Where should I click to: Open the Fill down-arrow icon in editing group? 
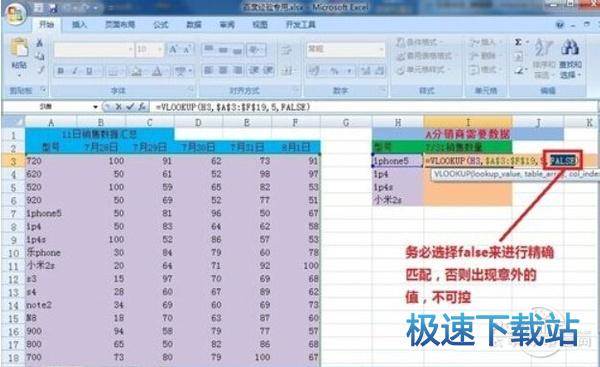pyautogui.click(x=518, y=57)
